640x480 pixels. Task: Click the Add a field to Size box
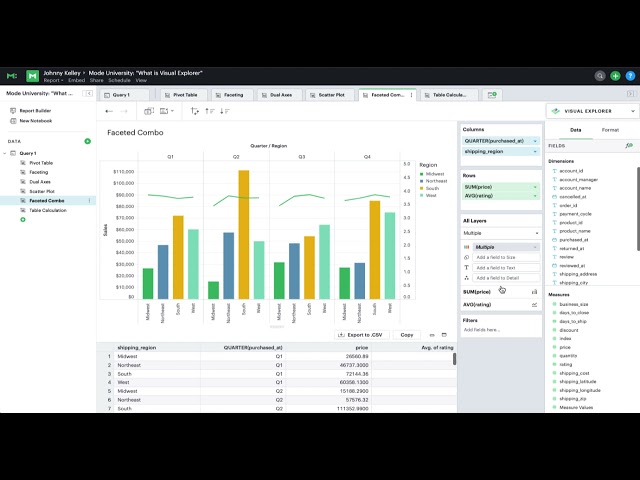(x=506, y=258)
